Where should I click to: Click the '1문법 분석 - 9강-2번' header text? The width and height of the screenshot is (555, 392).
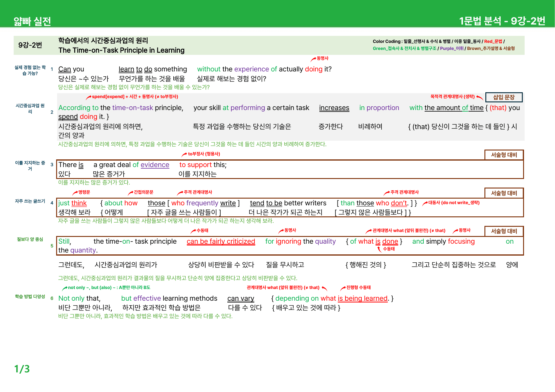(502, 21)
